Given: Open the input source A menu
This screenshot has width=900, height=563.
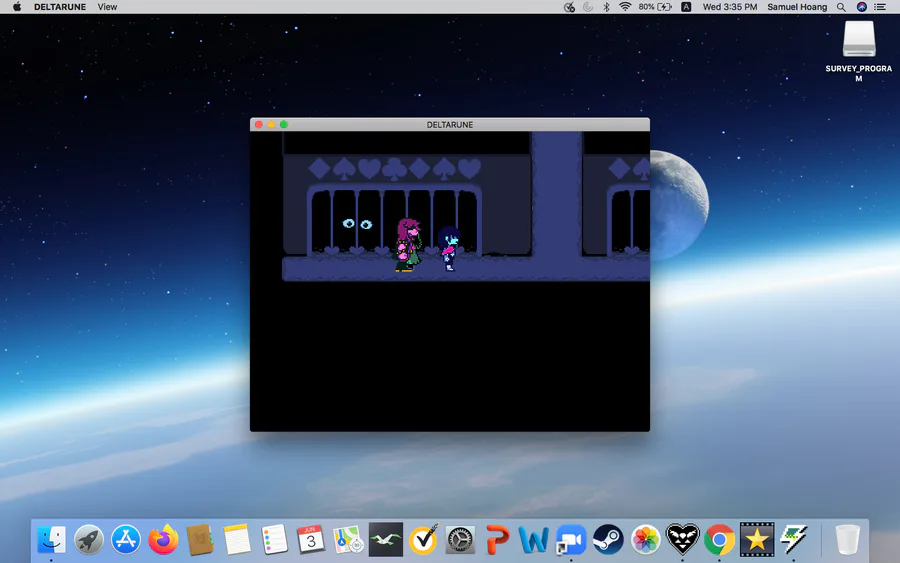Looking at the screenshot, I should pos(686,7).
